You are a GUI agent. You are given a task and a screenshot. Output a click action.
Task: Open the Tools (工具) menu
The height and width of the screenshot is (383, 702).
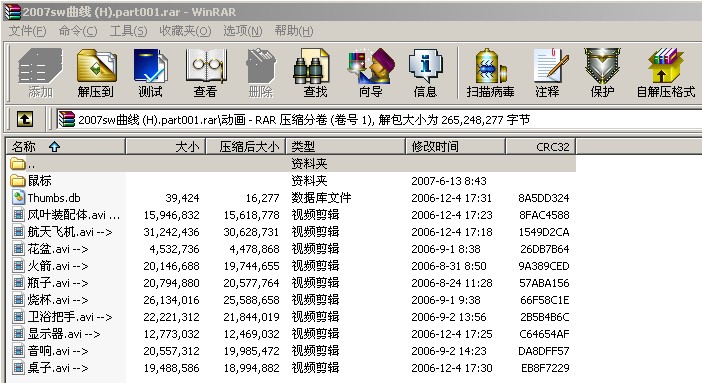[x=128, y=31]
